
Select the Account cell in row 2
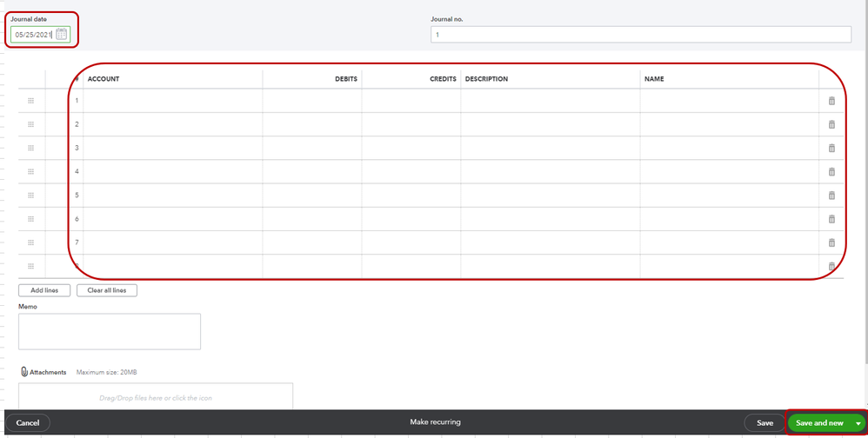173,124
